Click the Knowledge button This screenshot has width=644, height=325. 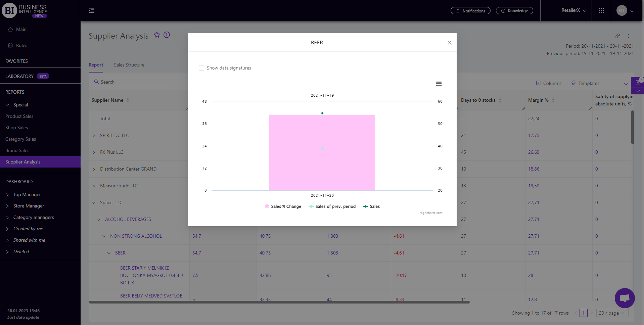coord(514,11)
